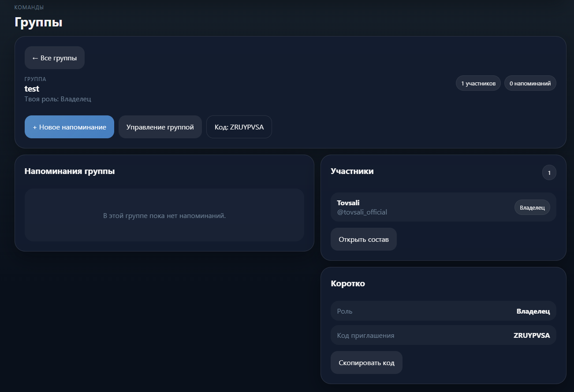The image size is (574, 392).
Task: Click the member count badge in Участники
Action: 549,173
